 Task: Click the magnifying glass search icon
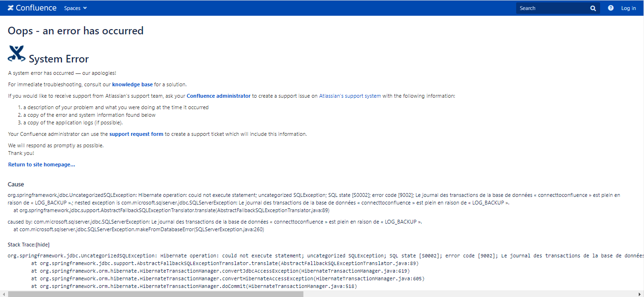click(593, 8)
